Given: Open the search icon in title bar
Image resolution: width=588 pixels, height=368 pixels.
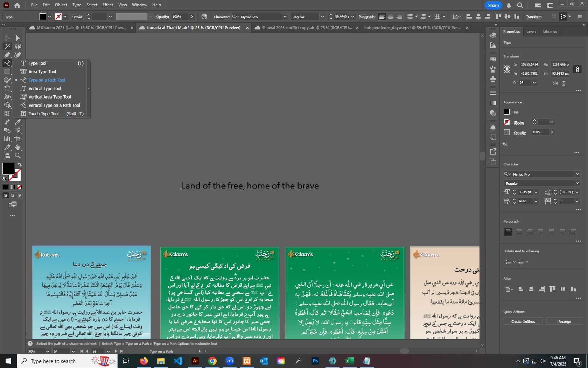Looking at the screenshot, I should point(520,5).
